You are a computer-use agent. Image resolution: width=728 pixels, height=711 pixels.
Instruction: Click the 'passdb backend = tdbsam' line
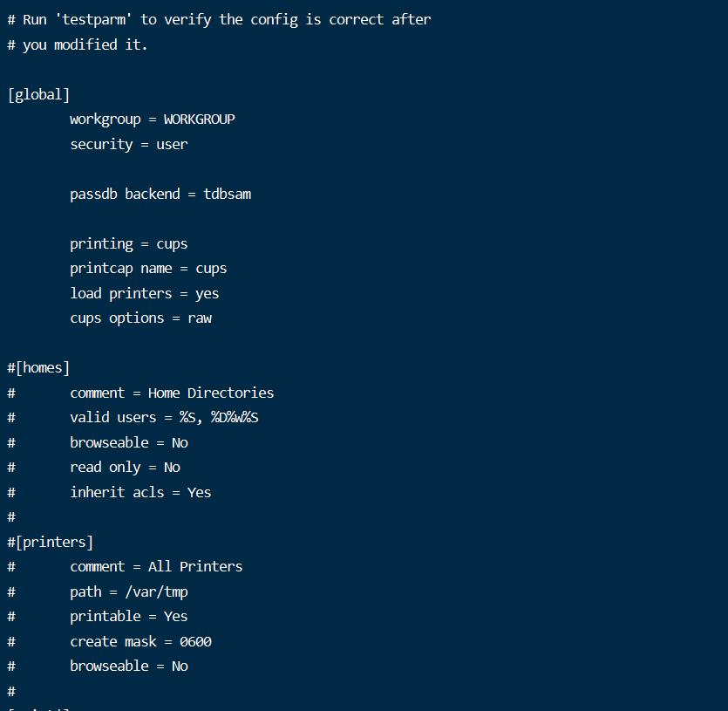[160, 194]
